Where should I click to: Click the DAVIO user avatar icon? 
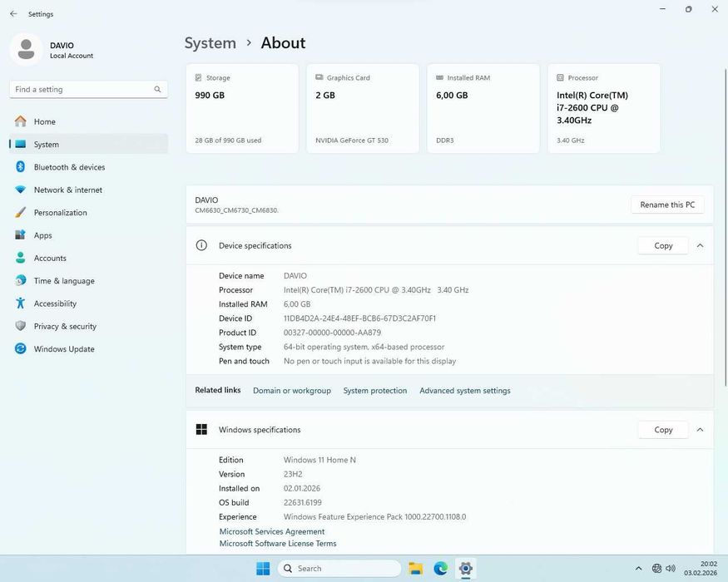[26, 49]
